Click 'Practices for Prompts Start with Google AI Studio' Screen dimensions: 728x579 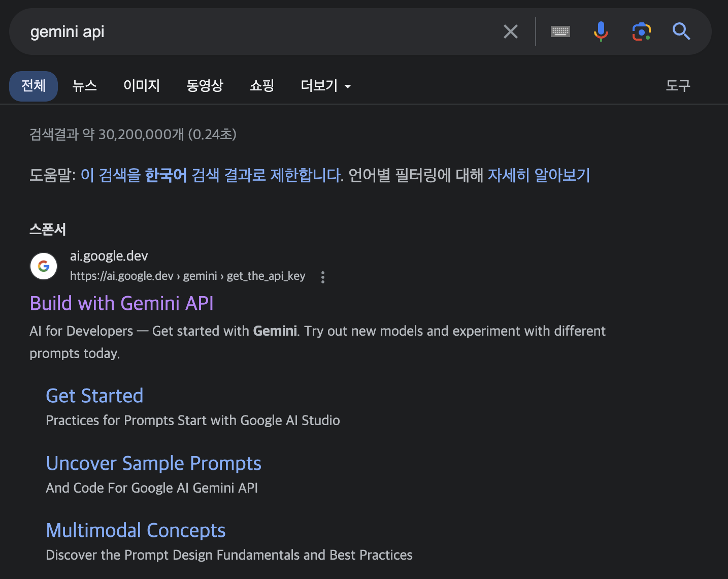click(193, 421)
